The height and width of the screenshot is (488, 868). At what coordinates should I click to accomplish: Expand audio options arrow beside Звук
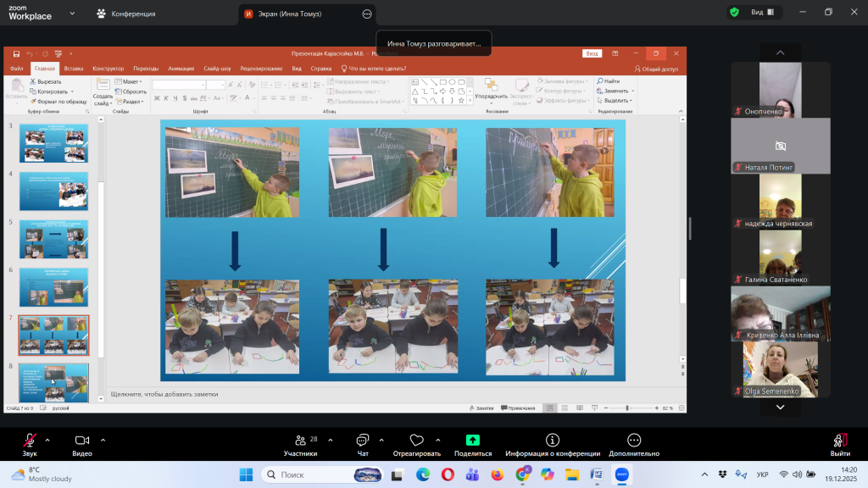[x=47, y=440]
